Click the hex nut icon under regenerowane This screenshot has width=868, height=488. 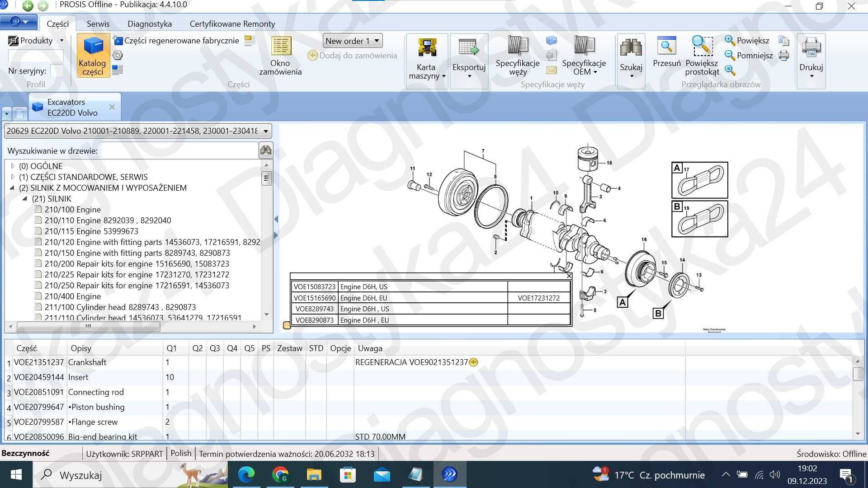(118, 55)
